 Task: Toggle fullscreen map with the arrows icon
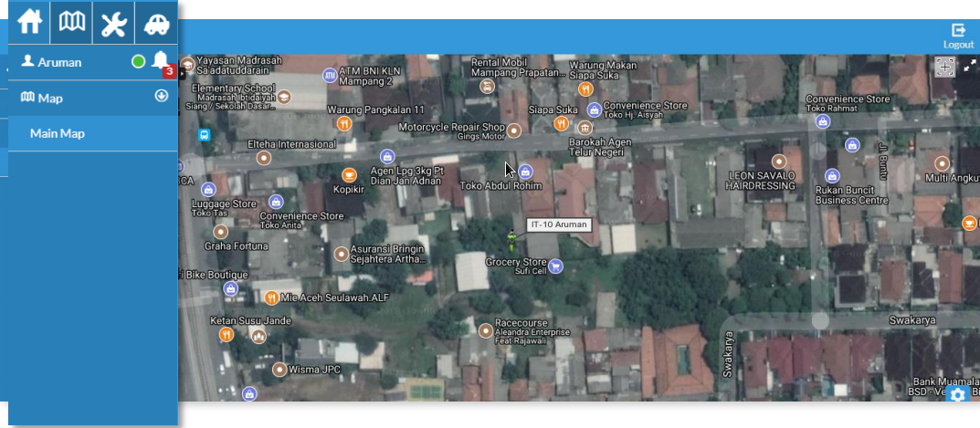pyautogui.click(x=970, y=66)
